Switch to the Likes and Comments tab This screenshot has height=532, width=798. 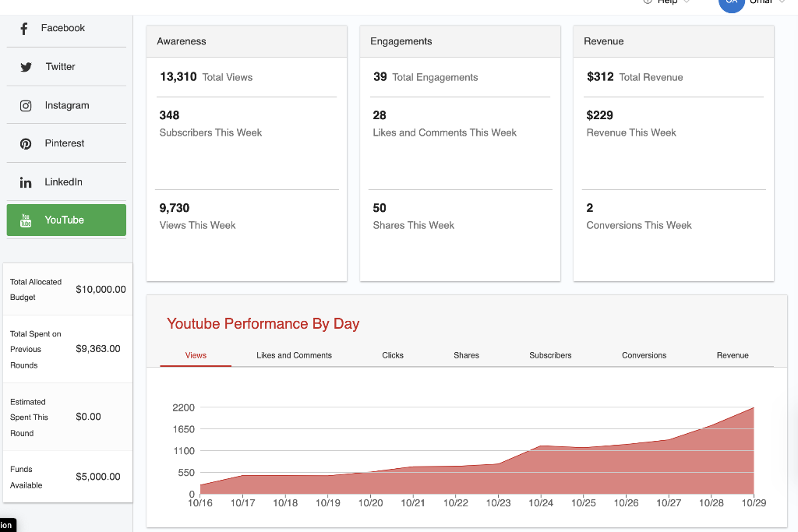[294, 355]
